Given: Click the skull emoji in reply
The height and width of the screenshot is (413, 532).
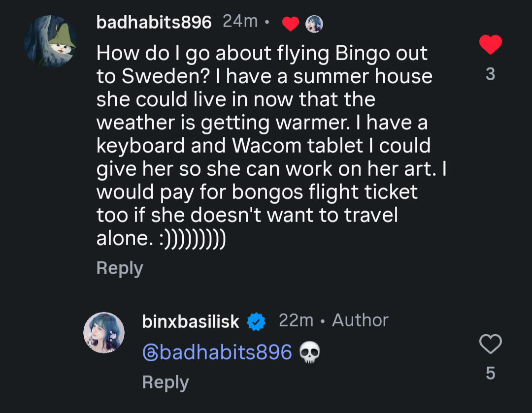Looking at the screenshot, I should click(309, 352).
